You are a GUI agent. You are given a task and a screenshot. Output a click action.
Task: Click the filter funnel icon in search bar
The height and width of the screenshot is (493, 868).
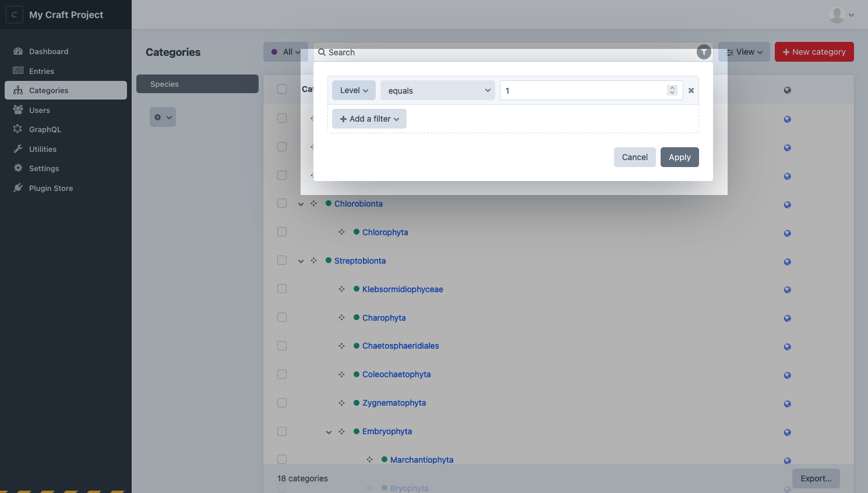point(704,52)
